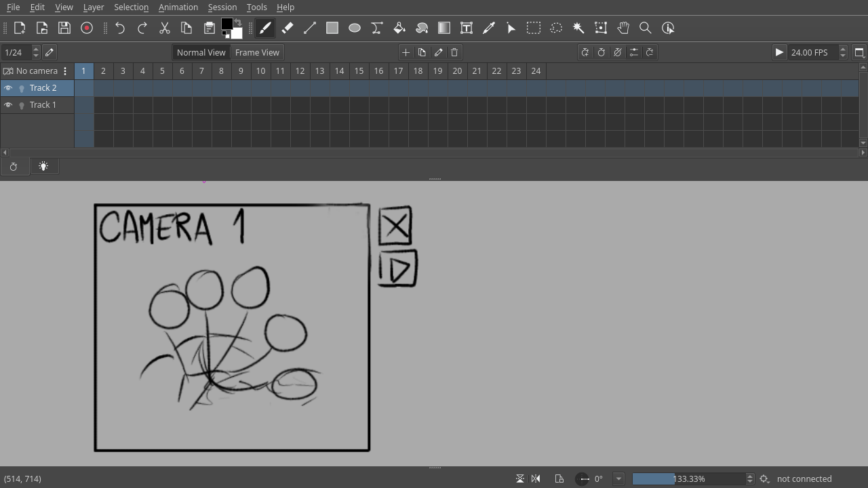Select the Eraser tool
This screenshot has width=868, height=488.
click(288, 28)
